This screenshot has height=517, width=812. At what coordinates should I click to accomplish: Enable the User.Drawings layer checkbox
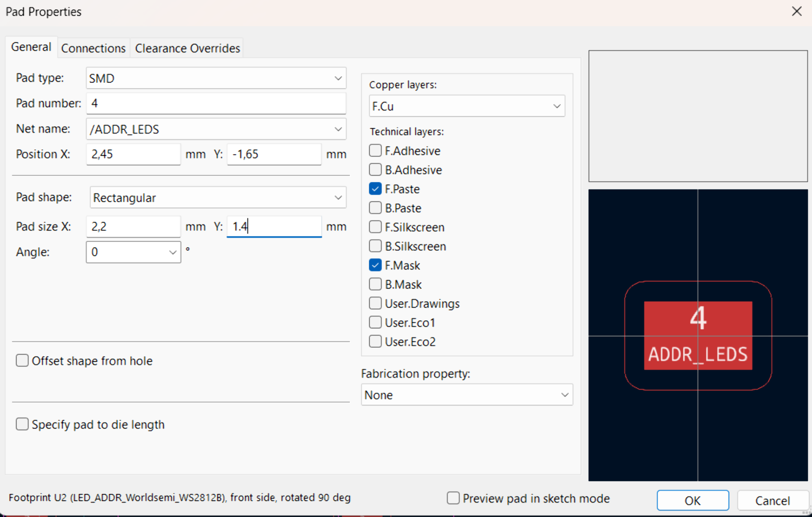coord(375,303)
